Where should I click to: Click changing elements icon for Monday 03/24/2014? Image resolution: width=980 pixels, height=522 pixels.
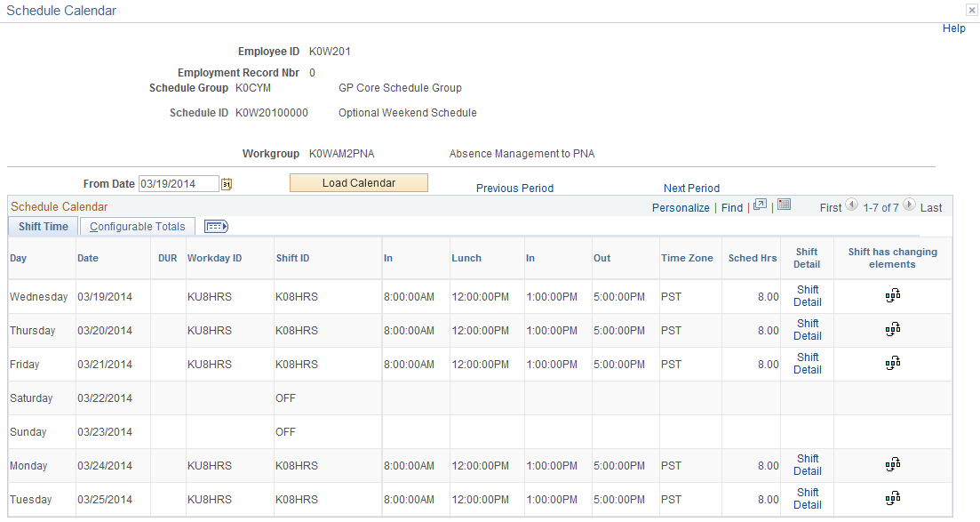893,464
